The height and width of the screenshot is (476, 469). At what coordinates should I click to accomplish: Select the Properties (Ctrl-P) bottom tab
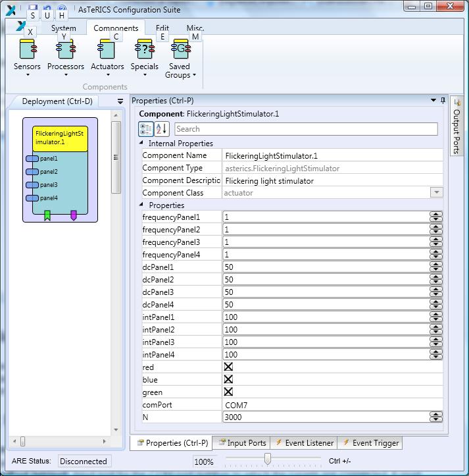(x=172, y=443)
